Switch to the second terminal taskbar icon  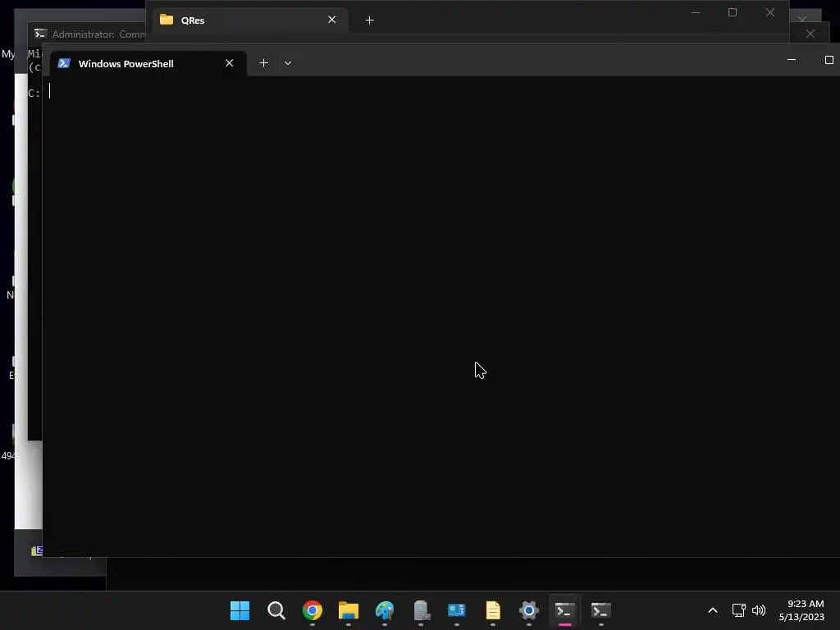[600, 610]
